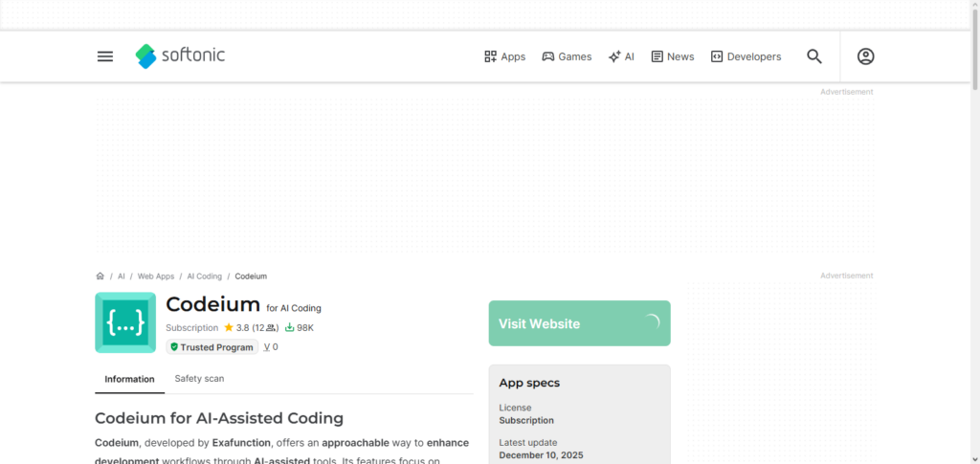This screenshot has height=464, width=980.
Task: Go to Web Apps breadcrumb link
Action: 156,276
